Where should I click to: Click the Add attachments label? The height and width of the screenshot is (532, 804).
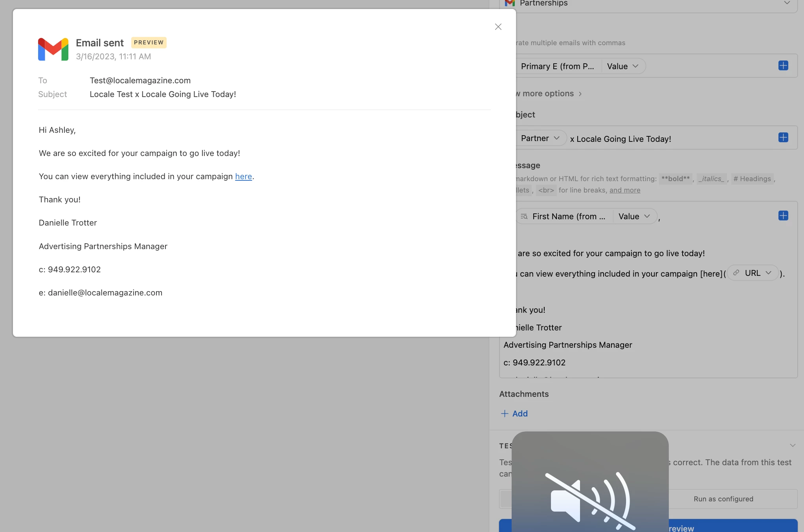pyautogui.click(x=520, y=413)
